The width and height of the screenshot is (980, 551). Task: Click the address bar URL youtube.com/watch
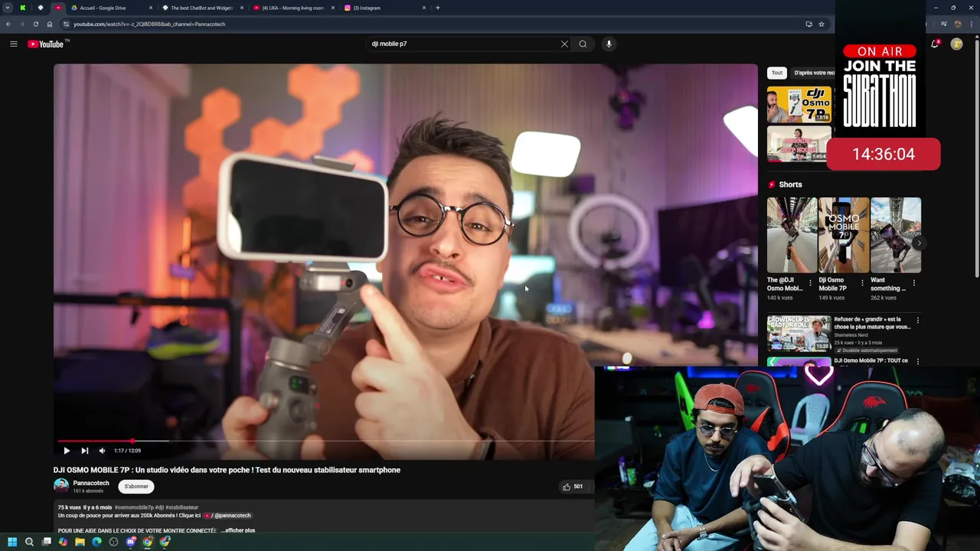coord(149,24)
